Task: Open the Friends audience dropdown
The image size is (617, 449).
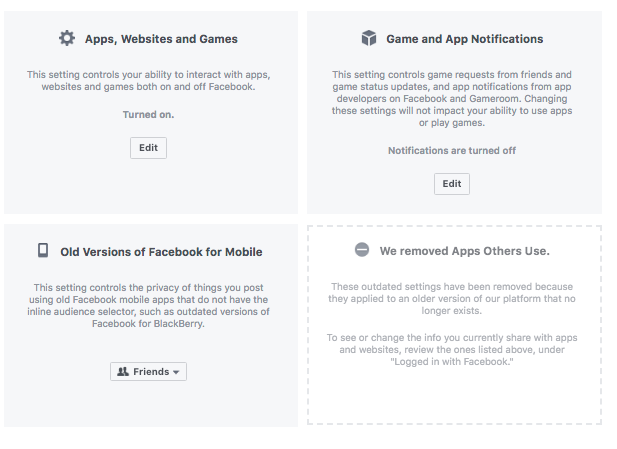Action: tap(148, 371)
